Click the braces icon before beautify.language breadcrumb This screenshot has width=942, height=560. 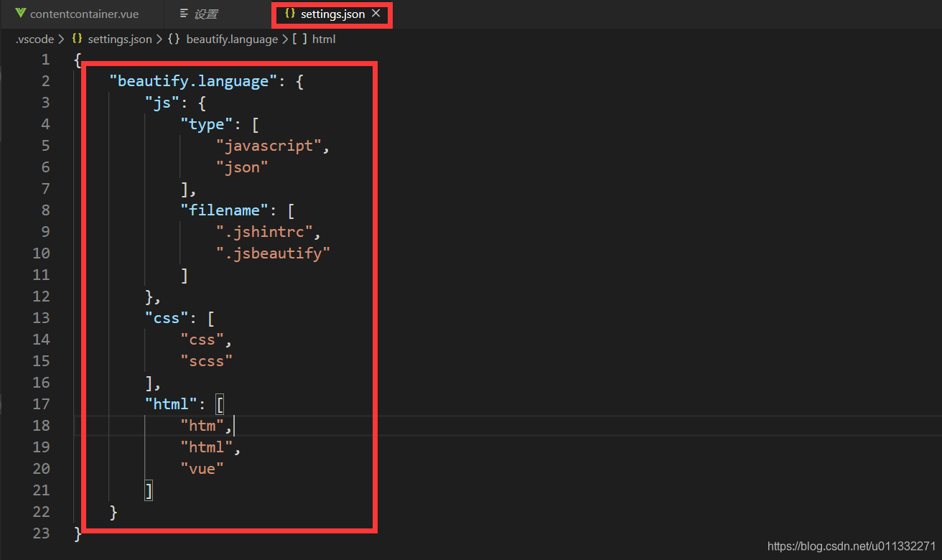coord(174,39)
